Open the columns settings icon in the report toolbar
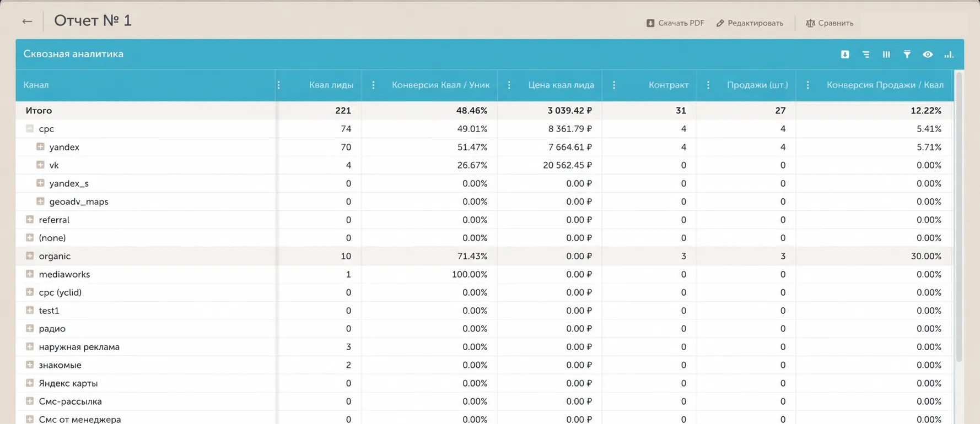Screen dimensions: 980x424 coord(886,55)
